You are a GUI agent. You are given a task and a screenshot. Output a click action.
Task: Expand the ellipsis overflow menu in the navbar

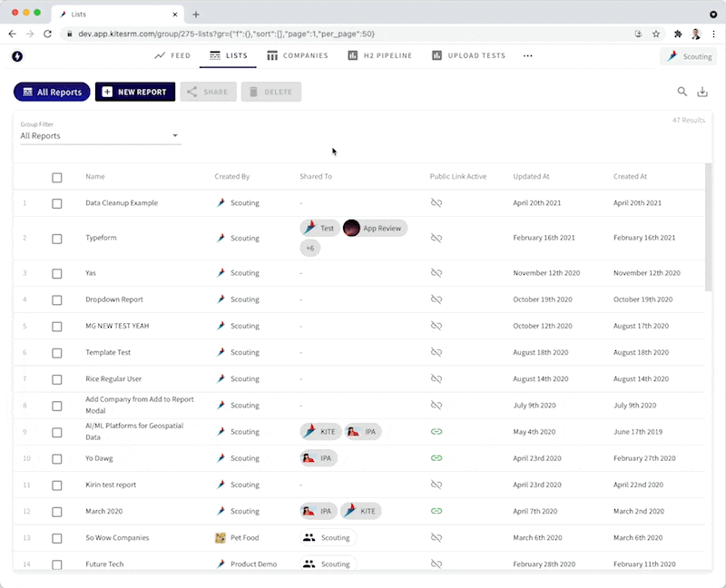527,55
